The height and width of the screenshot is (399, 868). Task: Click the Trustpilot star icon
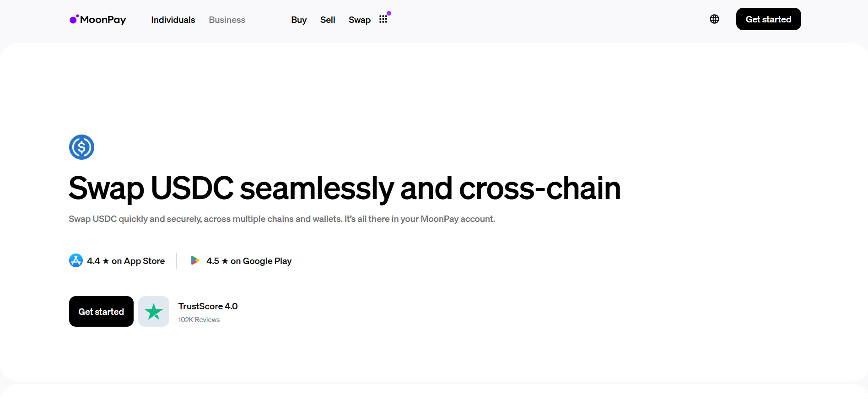point(153,311)
